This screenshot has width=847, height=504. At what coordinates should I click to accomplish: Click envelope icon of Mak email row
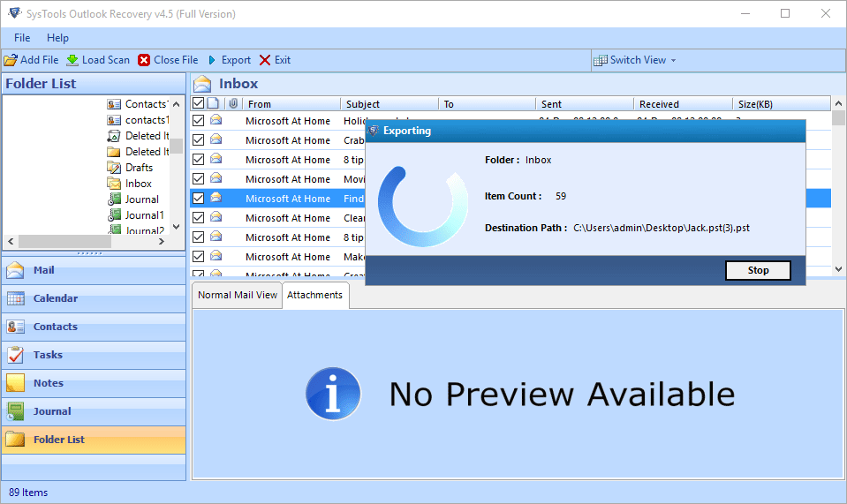216,256
